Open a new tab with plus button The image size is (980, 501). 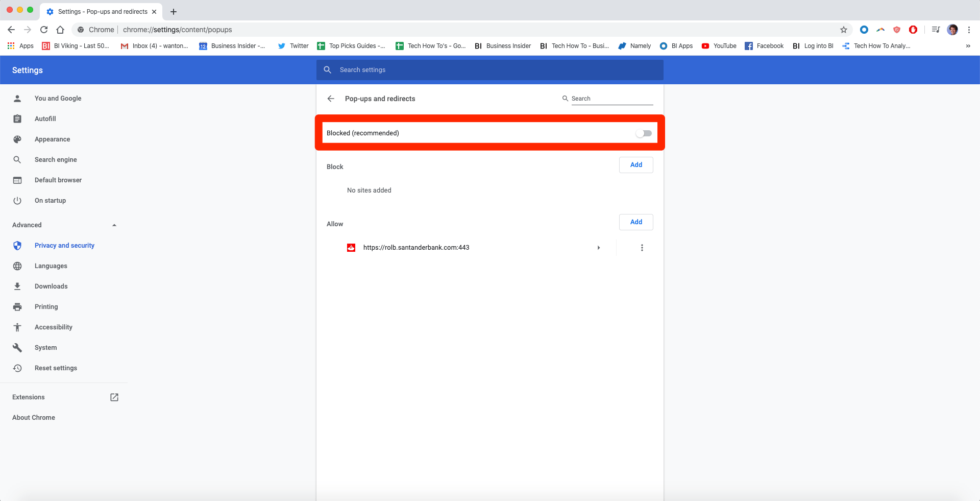coord(174,12)
